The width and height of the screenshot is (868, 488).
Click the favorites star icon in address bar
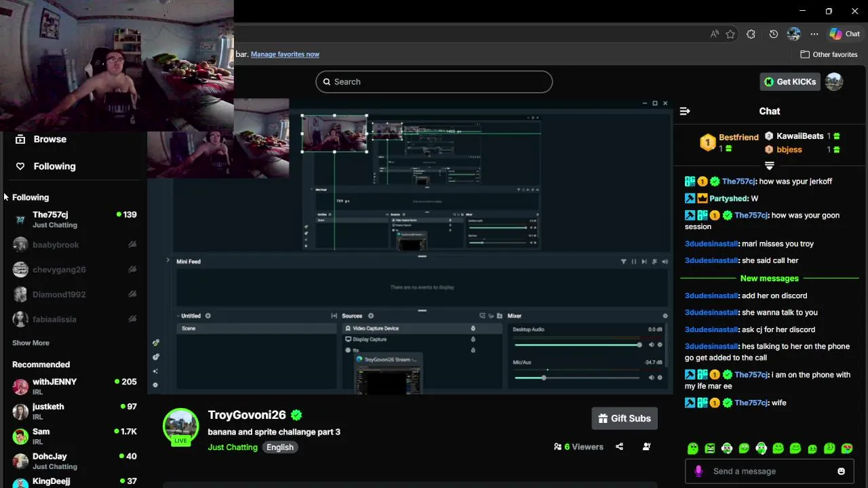(x=730, y=34)
